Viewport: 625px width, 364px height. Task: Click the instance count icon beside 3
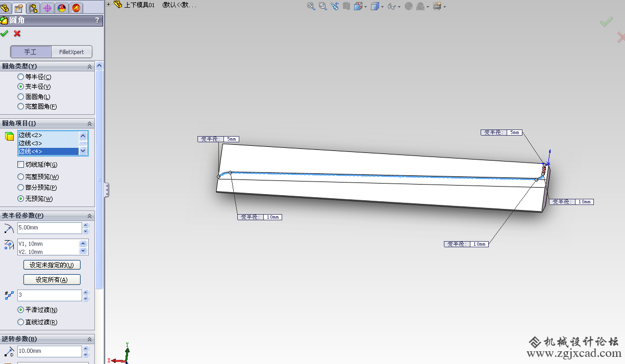(9, 295)
